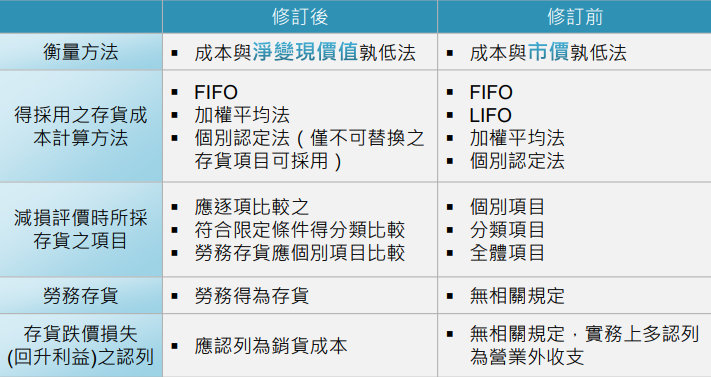This screenshot has height=377, width=711.
Task: Select the 存貨跌價損失 row label
Action: point(81,334)
